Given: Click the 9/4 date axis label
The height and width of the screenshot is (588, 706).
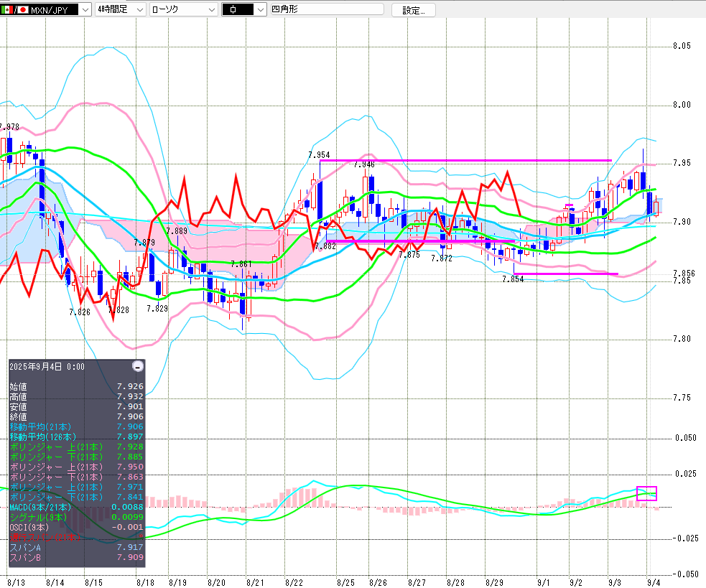Looking at the screenshot, I should (654, 582).
